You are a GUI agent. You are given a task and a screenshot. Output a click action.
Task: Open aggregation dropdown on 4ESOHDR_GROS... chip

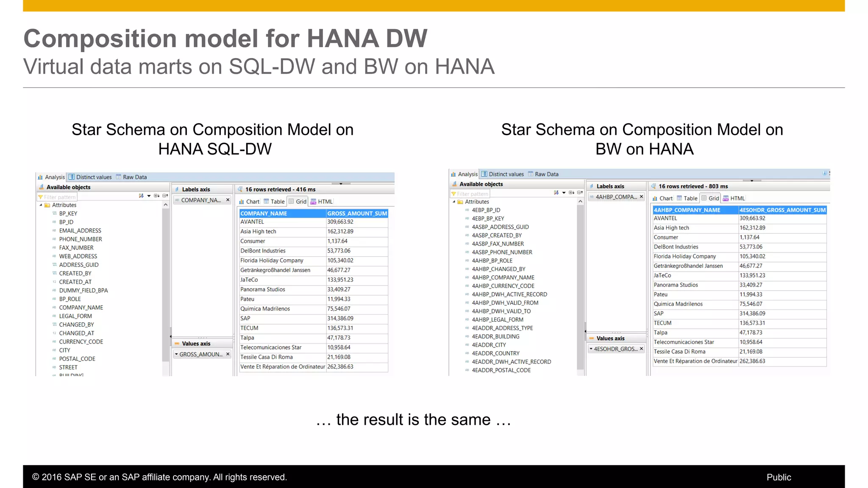591,349
